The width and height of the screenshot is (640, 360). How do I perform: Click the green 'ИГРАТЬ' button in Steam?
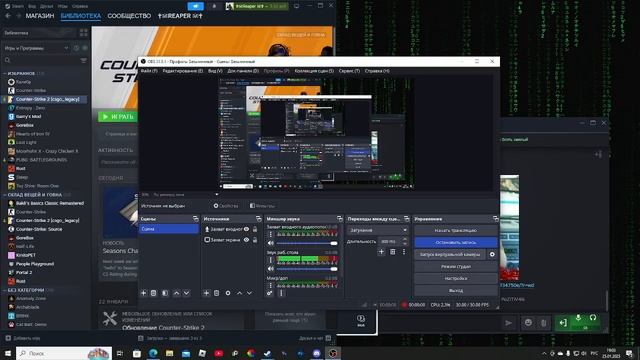(118, 117)
